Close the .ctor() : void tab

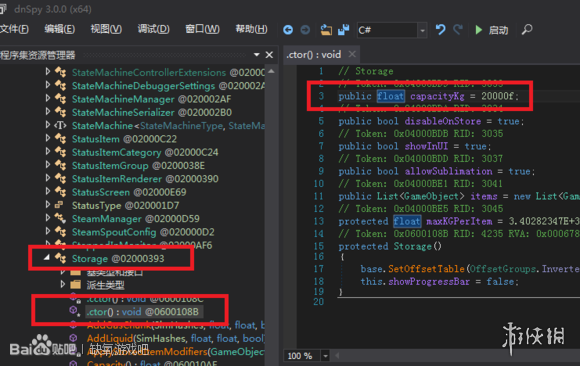pos(352,54)
